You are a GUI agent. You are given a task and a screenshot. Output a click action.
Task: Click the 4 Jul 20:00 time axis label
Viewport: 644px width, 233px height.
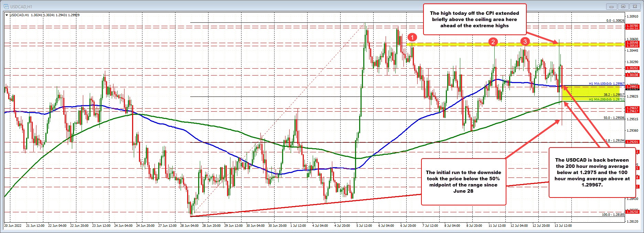343,226
